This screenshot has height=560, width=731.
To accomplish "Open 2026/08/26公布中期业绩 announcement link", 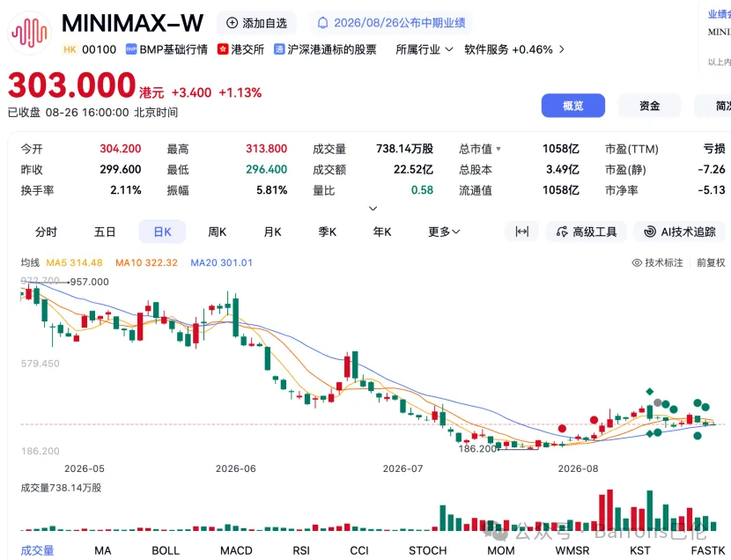I will tap(400, 23).
